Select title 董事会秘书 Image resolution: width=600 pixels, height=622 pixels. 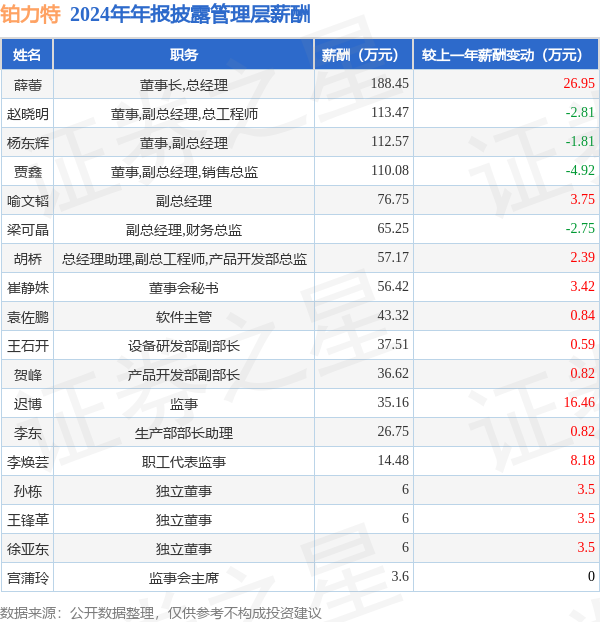click(x=184, y=288)
